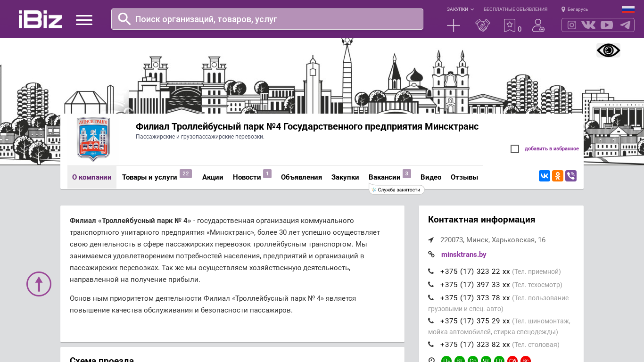Open the Telegram channel icon
644x362 pixels.
pos(625,25)
